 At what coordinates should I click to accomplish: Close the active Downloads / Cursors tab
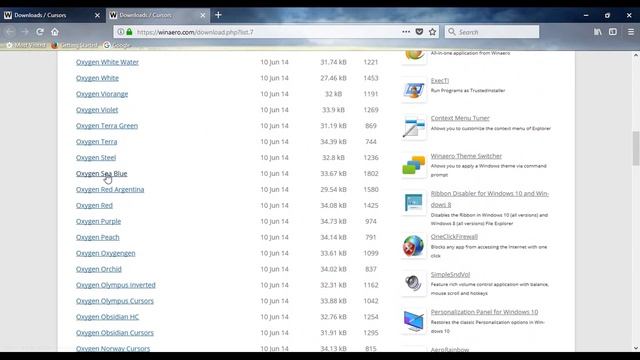203,15
